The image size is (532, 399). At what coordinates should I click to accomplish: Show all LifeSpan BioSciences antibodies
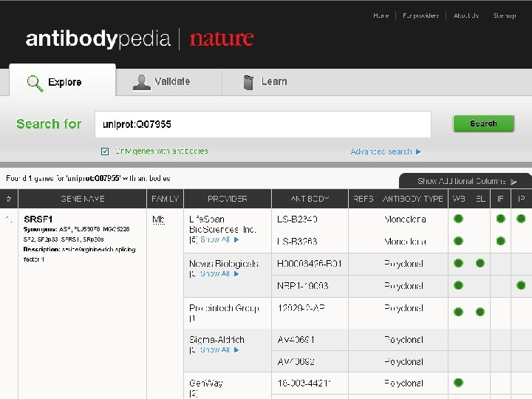(x=219, y=239)
